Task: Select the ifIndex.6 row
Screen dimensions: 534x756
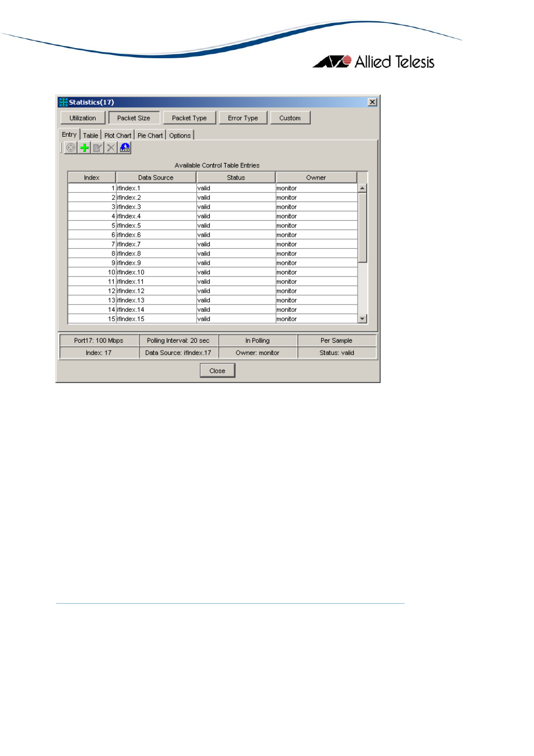Action: pyautogui.click(x=213, y=235)
